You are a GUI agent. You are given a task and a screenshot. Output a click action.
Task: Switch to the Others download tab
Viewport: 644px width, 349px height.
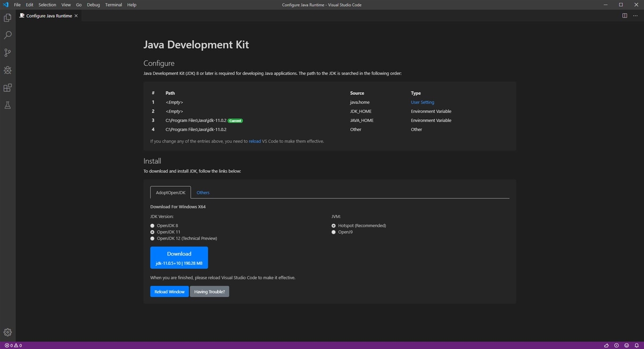point(203,192)
